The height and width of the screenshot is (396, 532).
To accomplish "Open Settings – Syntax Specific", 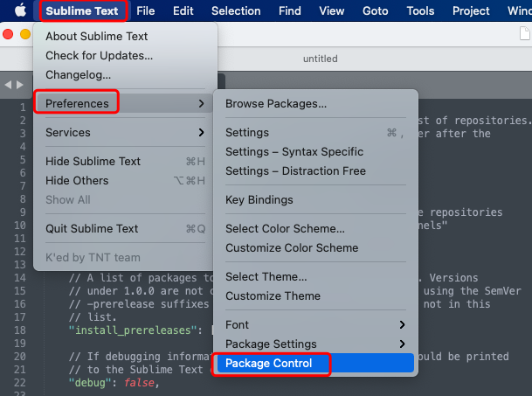I will pos(315,151).
